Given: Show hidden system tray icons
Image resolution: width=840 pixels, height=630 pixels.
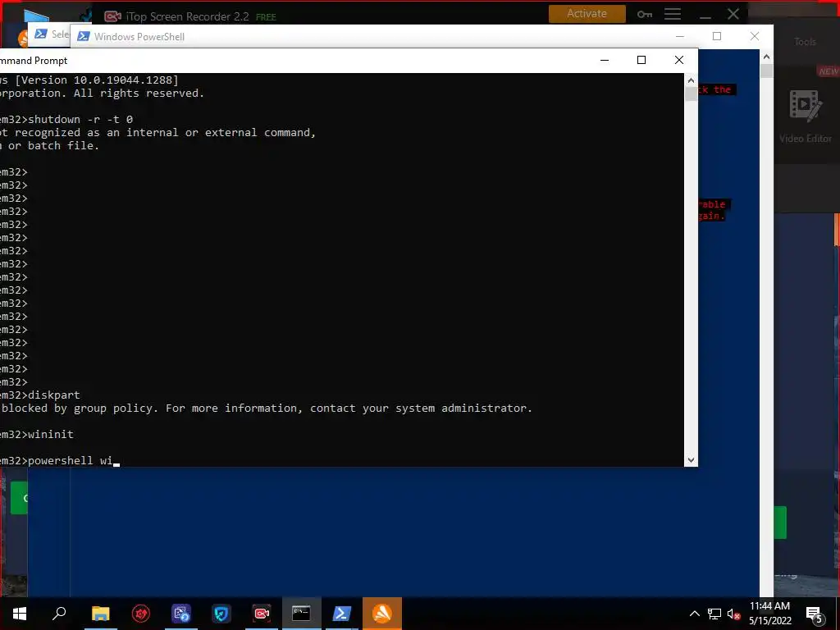Looking at the screenshot, I should [694, 614].
